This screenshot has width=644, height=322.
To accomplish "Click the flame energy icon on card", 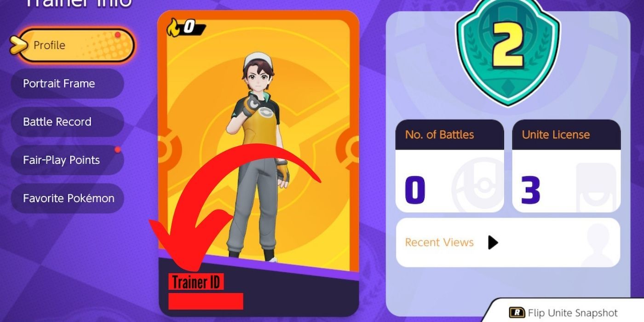I will [174, 27].
